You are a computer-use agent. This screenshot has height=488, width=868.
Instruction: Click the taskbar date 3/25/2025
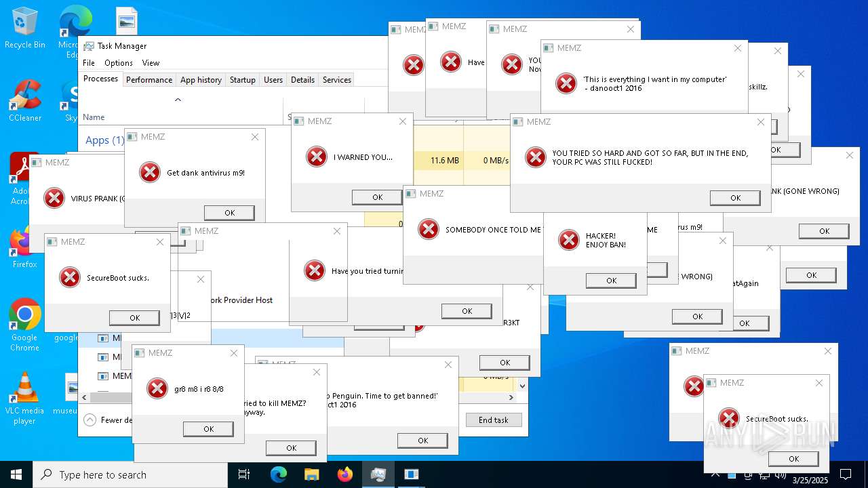pyautogui.click(x=810, y=481)
